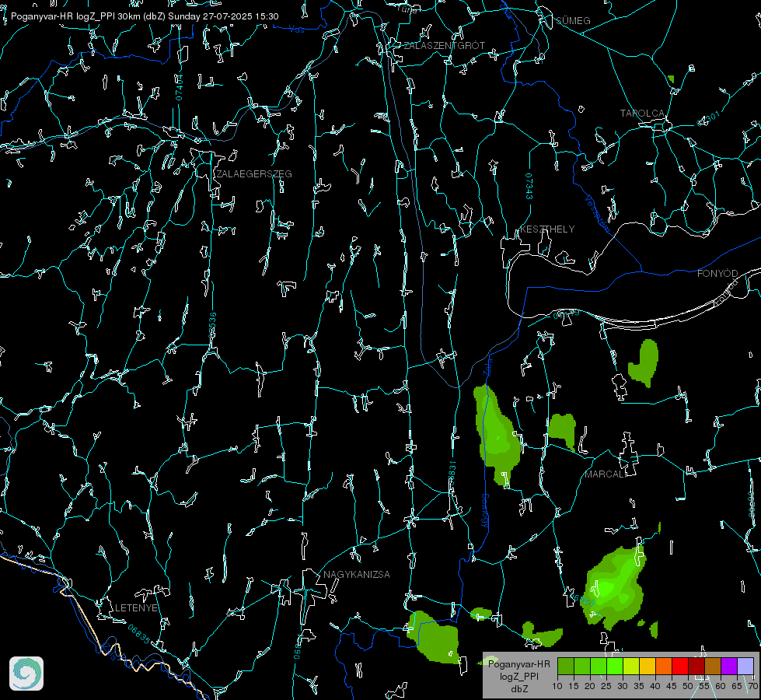Click the 'Poganyvar-HR' label in the legend
This screenshot has height=700, width=761.
tap(518, 664)
